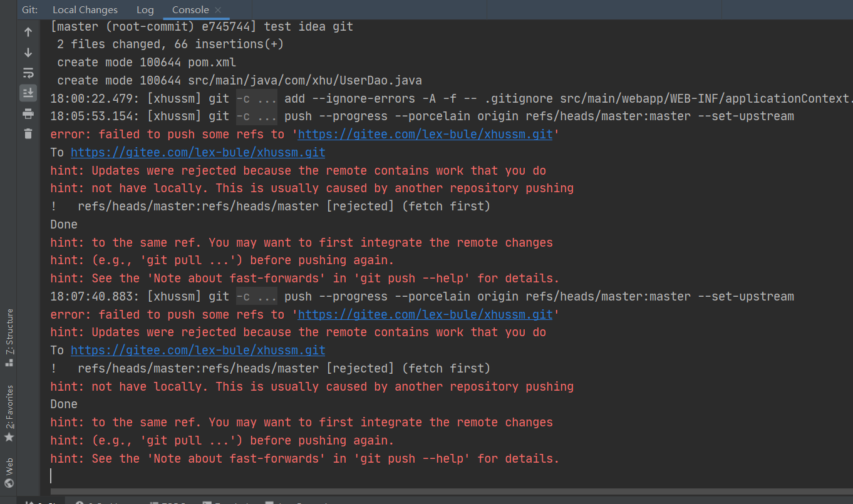Viewport: 853px width, 504px height.
Task: Expand folded '...' in 18:07:40 push command
Action: (257, 296)
